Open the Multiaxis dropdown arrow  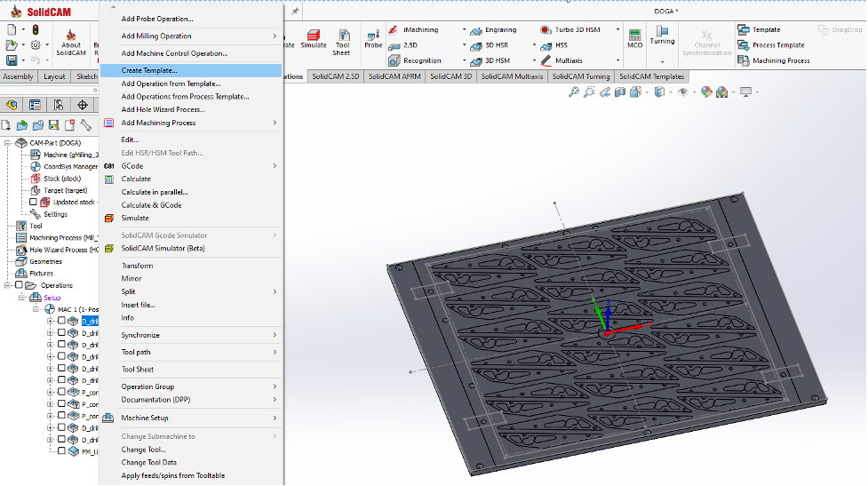click(617, 60)
